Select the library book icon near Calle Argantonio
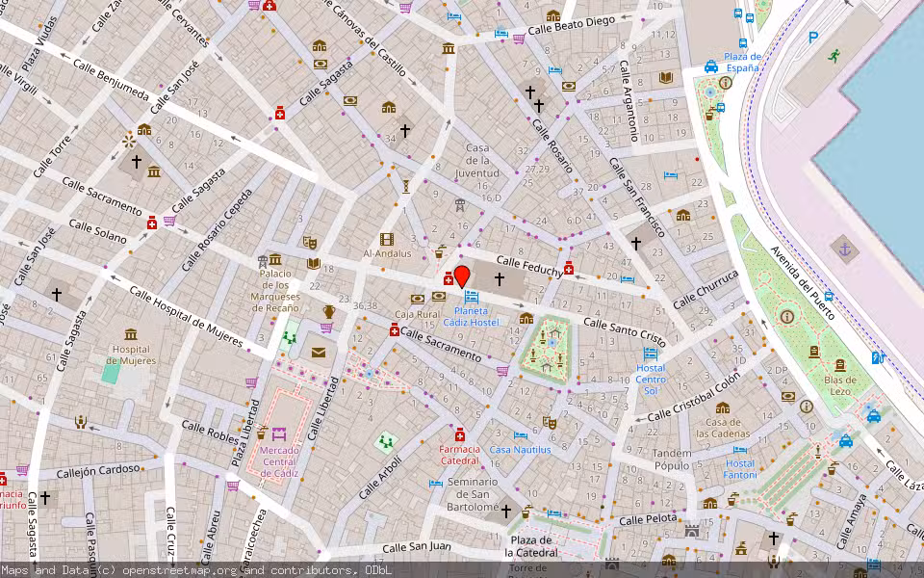Image resolution: width=924 pixels, height=578 pixels. point(666,77)
